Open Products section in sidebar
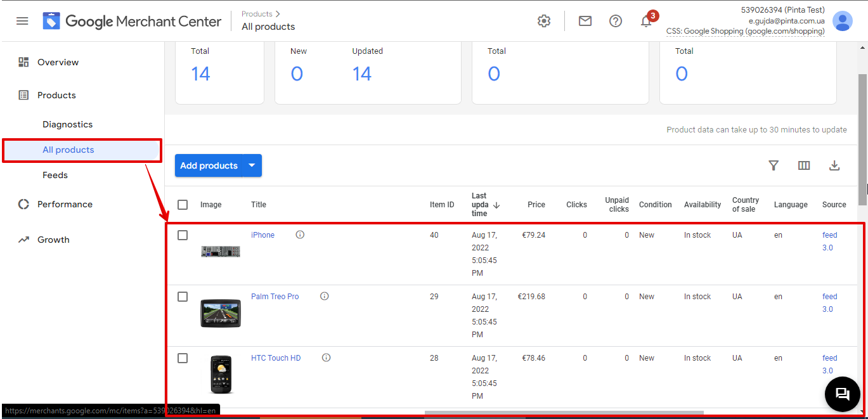 point(56,95)
